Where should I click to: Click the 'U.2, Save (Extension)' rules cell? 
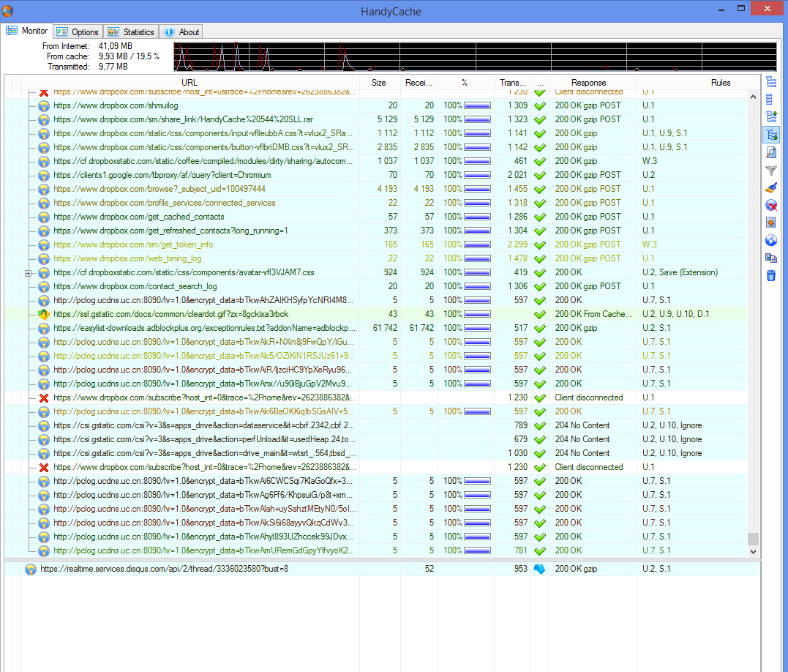pyautogui.click(x=680, y=272)
